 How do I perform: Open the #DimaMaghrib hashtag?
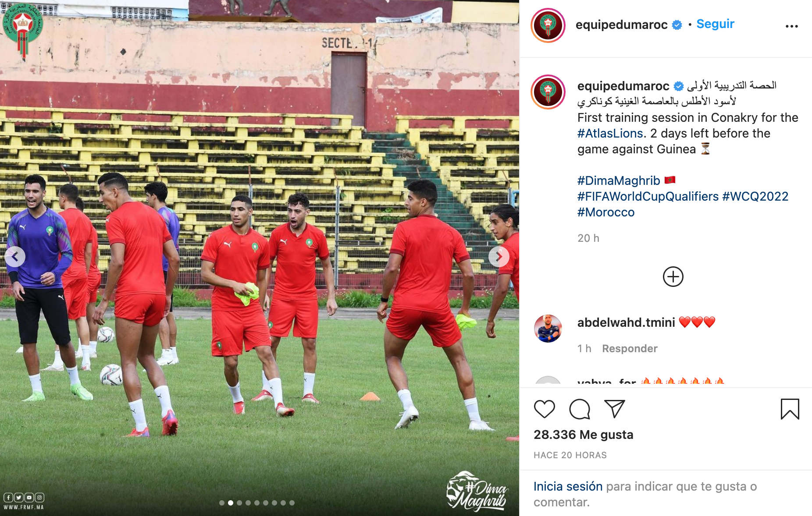[x=618, y=180]
